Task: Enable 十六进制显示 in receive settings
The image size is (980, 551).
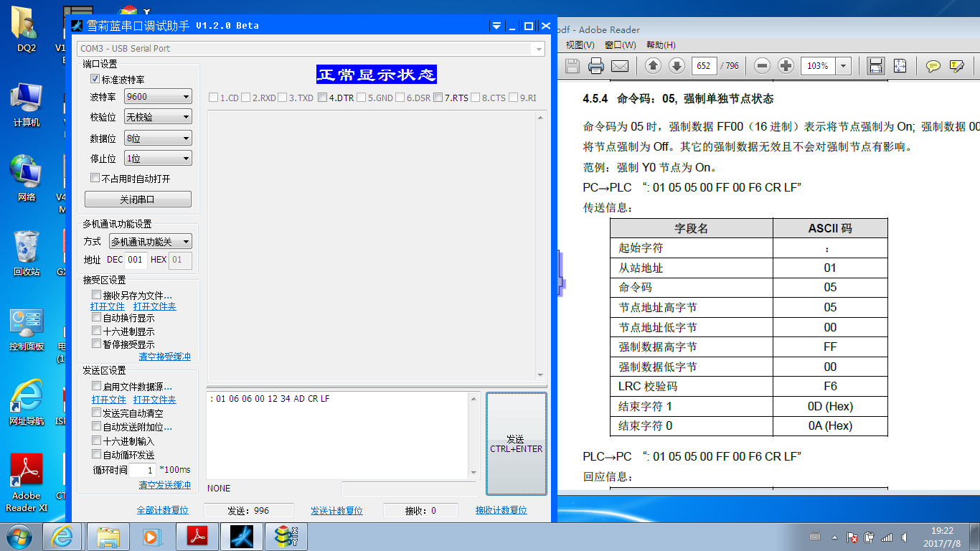Action: coord(97,331)
